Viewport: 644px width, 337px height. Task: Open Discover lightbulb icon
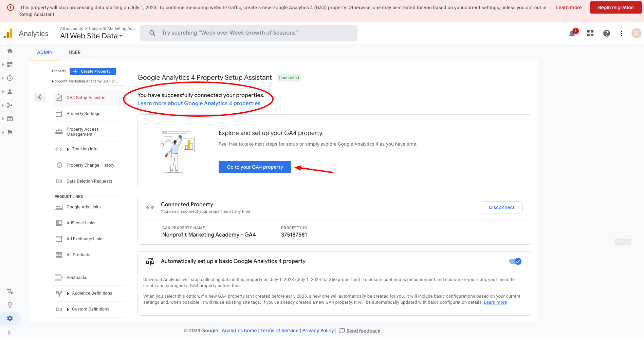10,305
